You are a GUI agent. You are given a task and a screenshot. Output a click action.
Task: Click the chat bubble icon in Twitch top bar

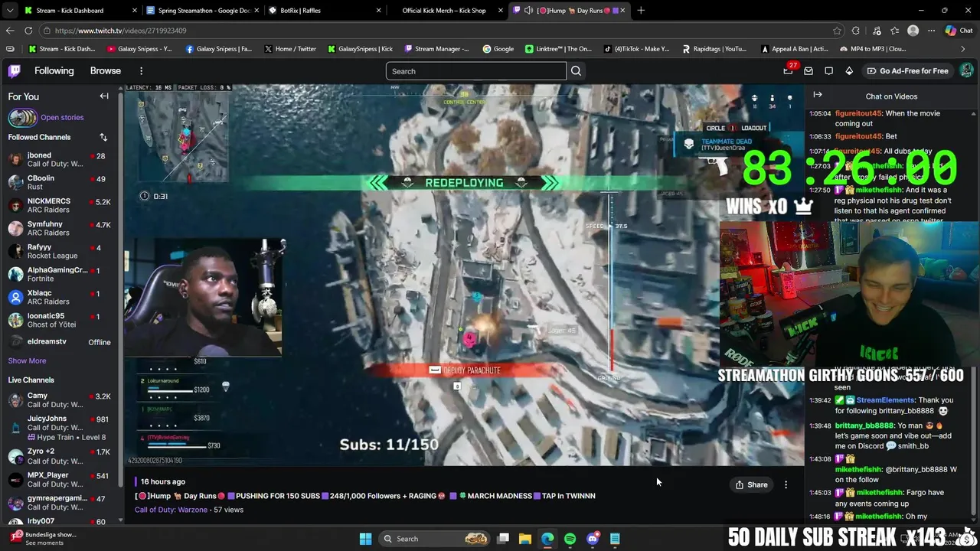(828, 71)
